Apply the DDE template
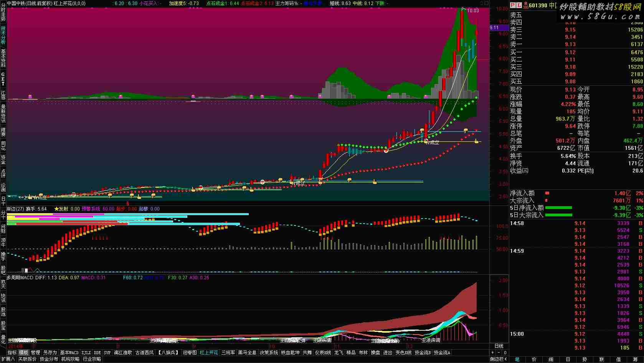Screen dimensions: 644x363 point(97,352)
